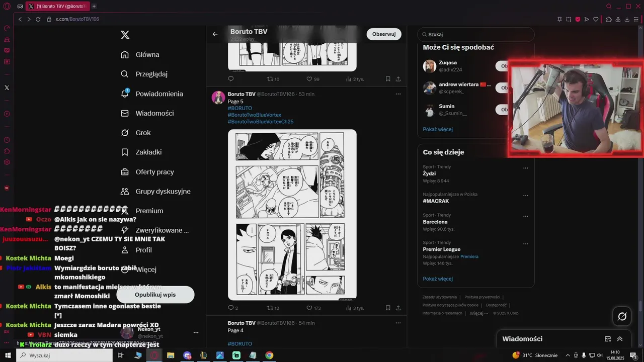Open more options on Page 4 post

point(398,323)
